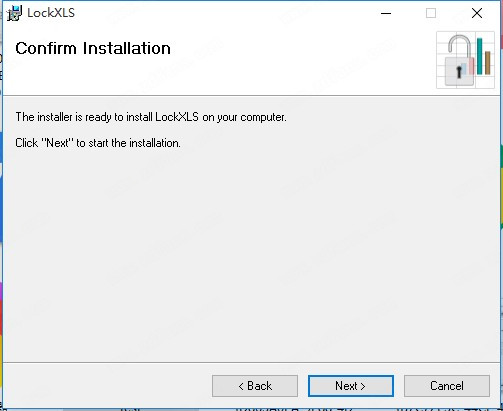Cancel the LockXLS installation
This screenshot has width=503, height=411.
(x=447, y=386)
